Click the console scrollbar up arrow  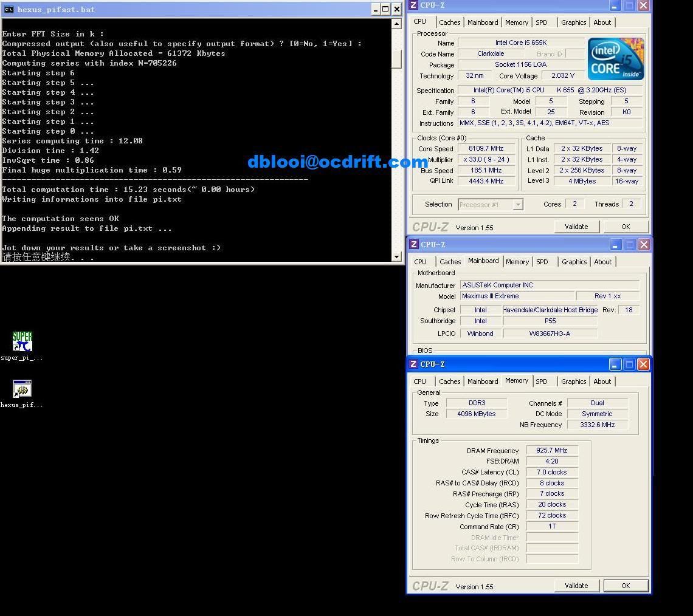(x=397, y=24)
